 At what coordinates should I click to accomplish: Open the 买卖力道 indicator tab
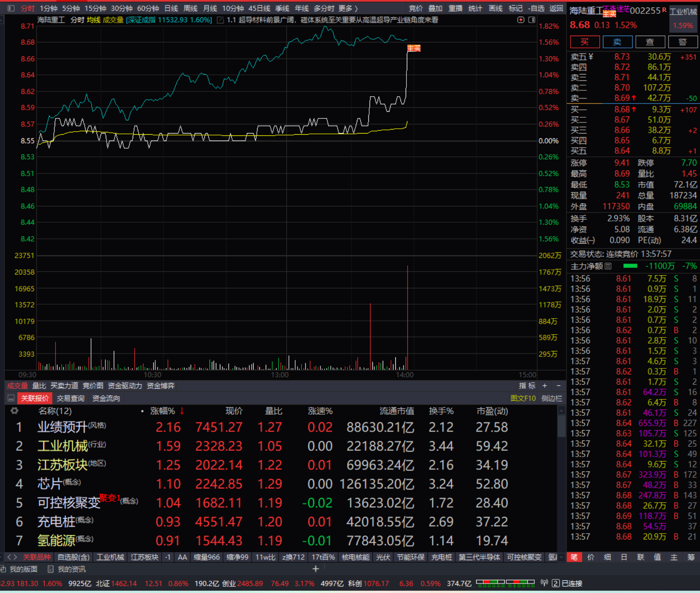(x=64, y=385)
